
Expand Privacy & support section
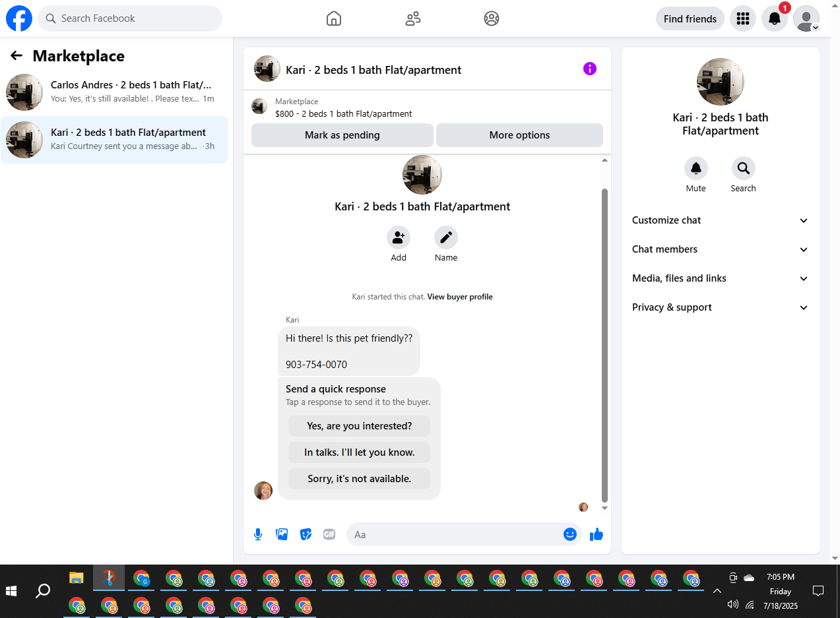coord(721,307)
